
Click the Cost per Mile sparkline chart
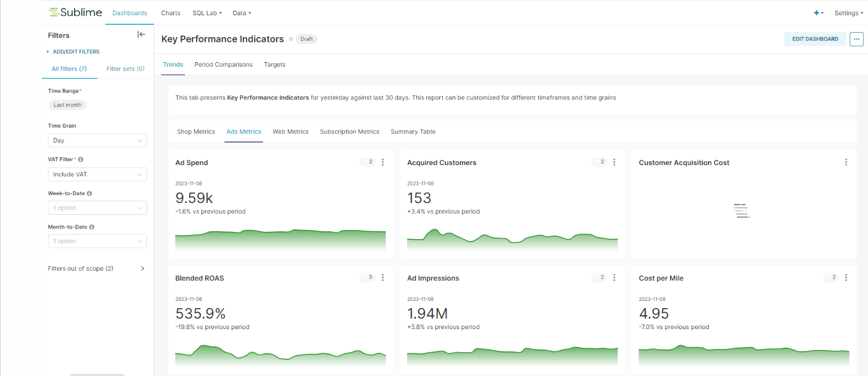coord(744,356)
